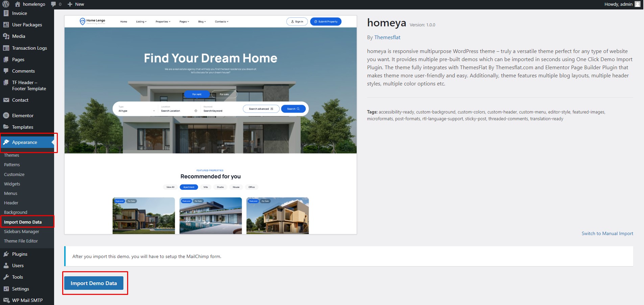Click the Users menu icon
This screenshot has height=305, width=644.
tap(6, 265)
